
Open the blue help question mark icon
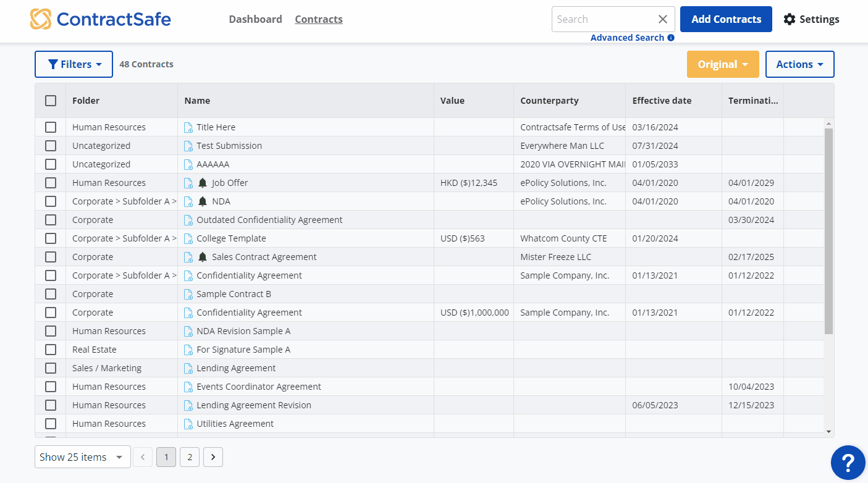click(x=848, y=462)
